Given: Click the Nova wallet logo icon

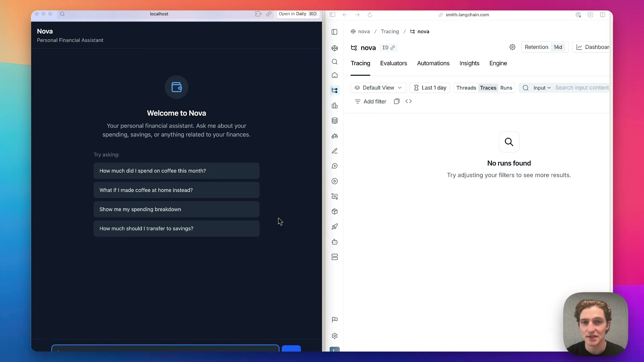Looking at the screenshot, I should 176,87.
